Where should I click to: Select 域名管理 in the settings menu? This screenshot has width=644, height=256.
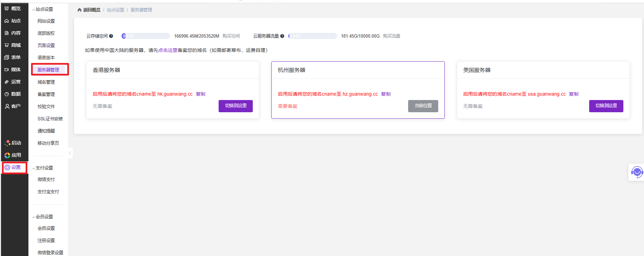(x=46, y=82)
